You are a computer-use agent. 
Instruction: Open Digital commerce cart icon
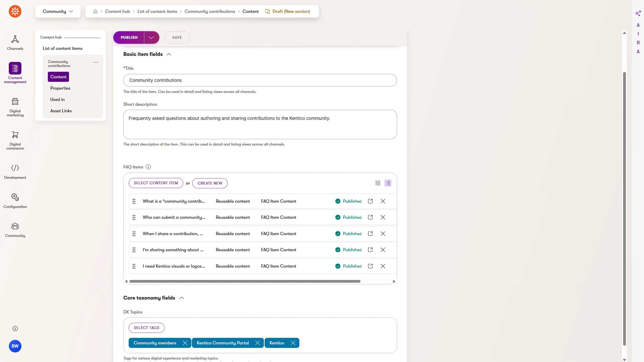pos(15,135)
